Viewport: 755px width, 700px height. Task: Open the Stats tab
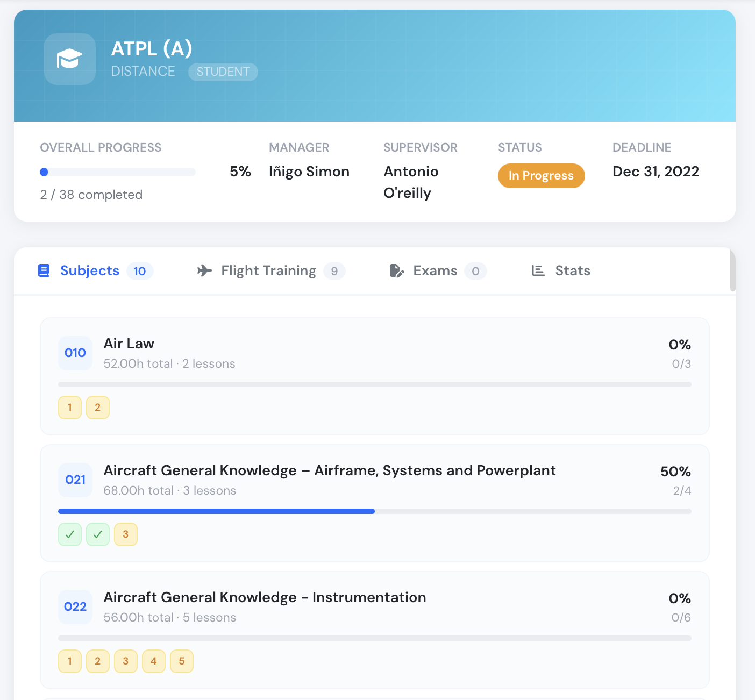561,270
